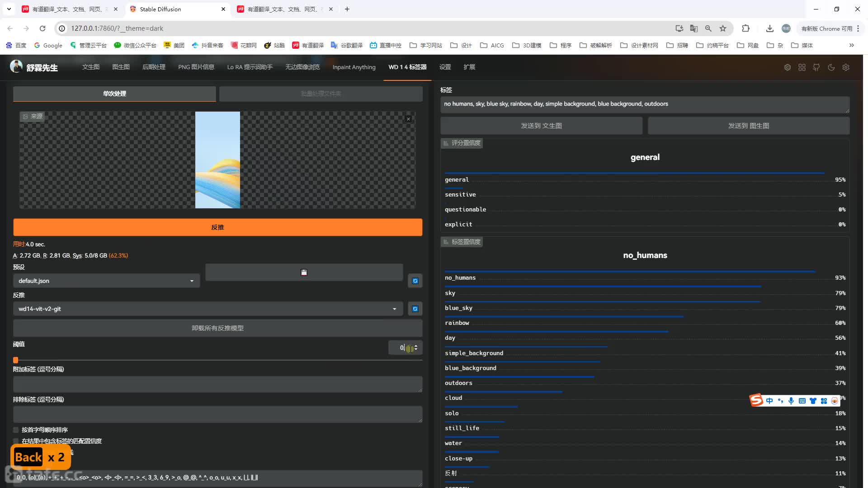The height and width of the screenshot is (488, 868).
Task: Click the browser address bar URL
Action: pos(117,28)
